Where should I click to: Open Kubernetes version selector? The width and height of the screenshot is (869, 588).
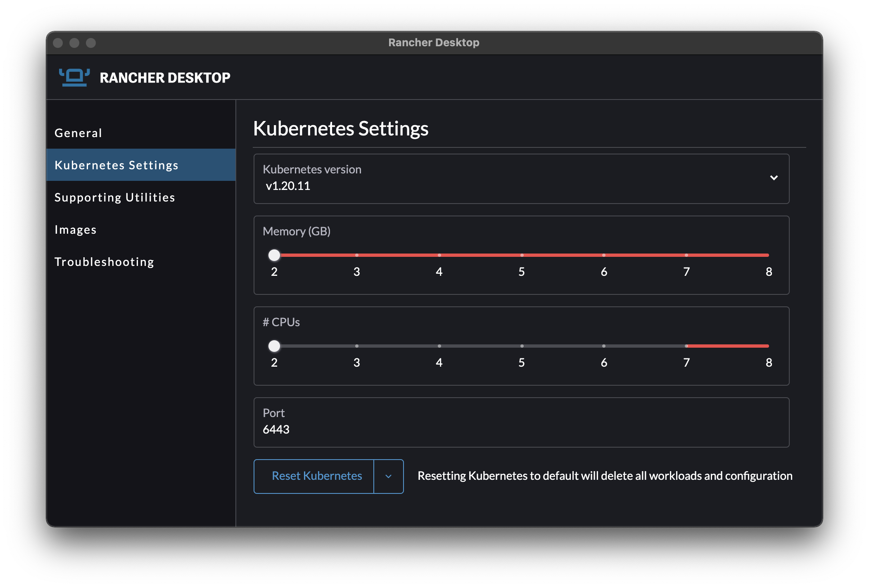[x=520, y=178]
